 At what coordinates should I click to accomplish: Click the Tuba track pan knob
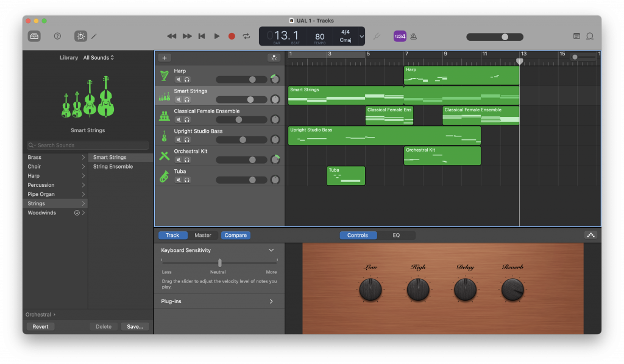(275, 180)
